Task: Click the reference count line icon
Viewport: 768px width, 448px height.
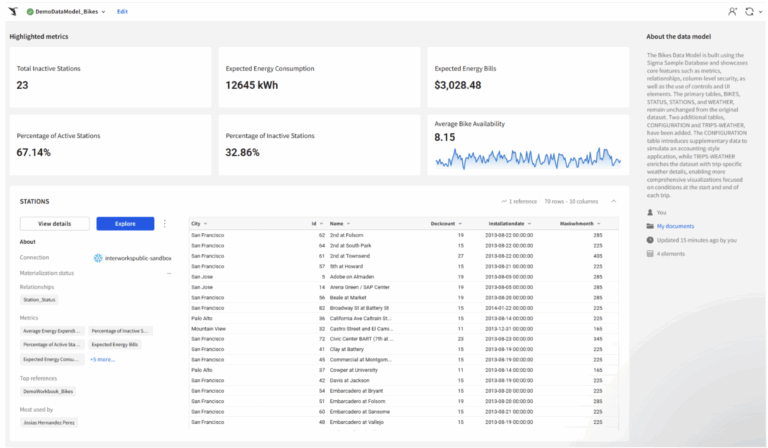Action: tap(504, 201)
